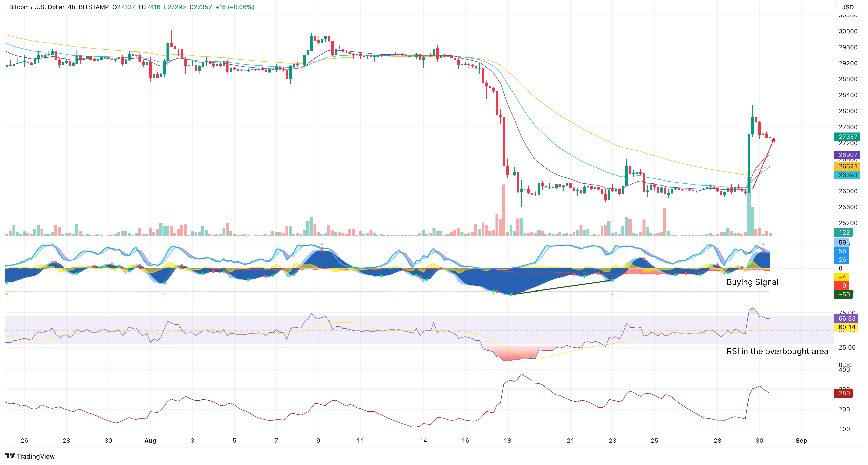Click the 3 date label on time axis

[x=192, y=440]
